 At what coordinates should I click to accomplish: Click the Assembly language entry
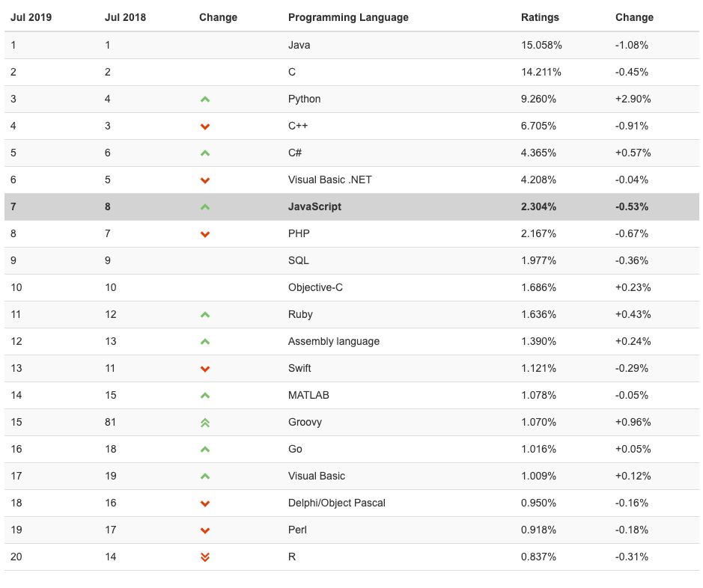[x=333, y=341]
